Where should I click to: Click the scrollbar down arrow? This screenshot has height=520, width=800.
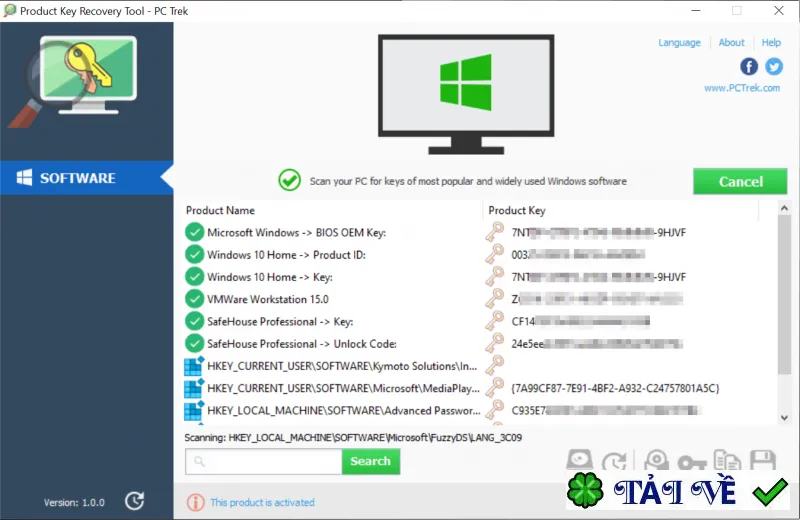pos(784,418)
